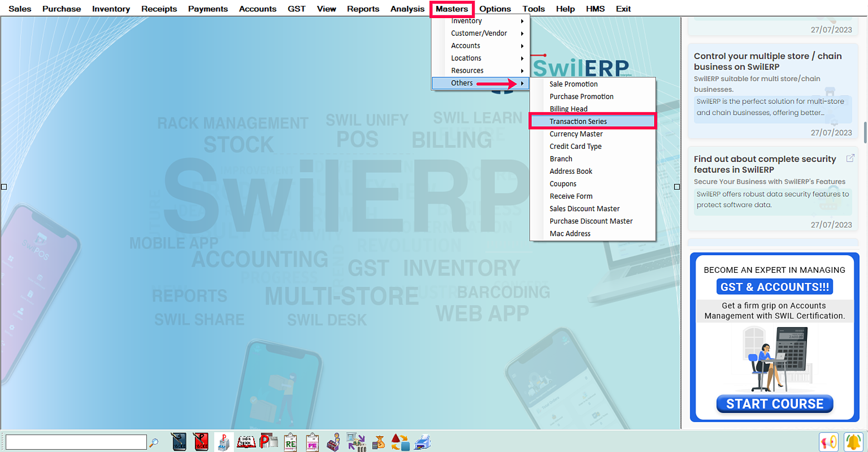Screen dimensions: 868x452
Task: Open the PE clipboard icon
Action: point(312,442)
